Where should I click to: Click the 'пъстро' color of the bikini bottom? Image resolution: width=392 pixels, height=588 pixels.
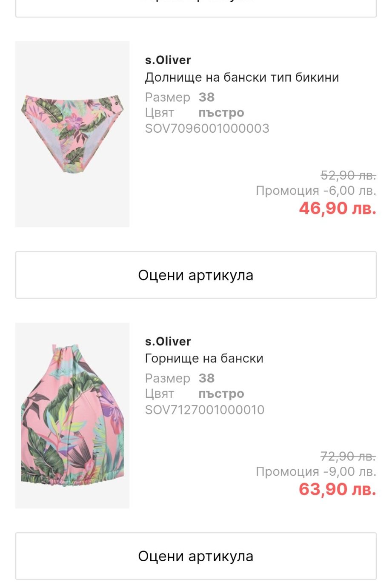(221, 113)
